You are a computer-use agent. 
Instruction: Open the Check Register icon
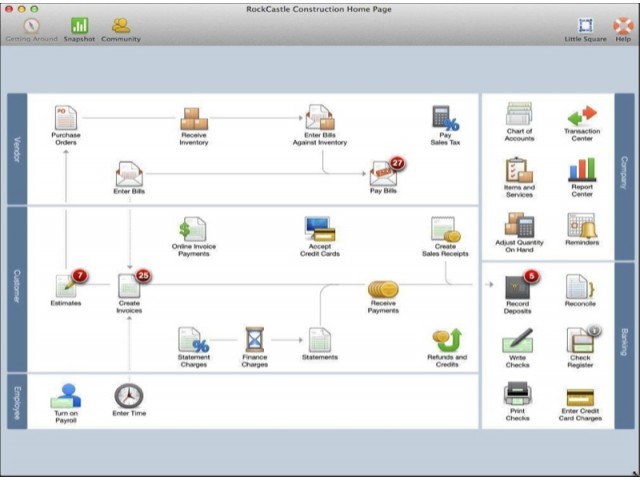tap(580, 340)
